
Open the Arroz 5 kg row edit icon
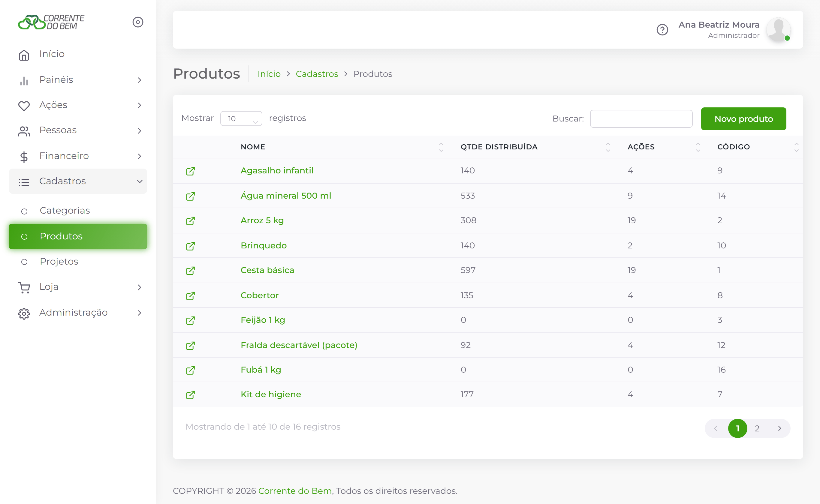click(x=190, y=221)
